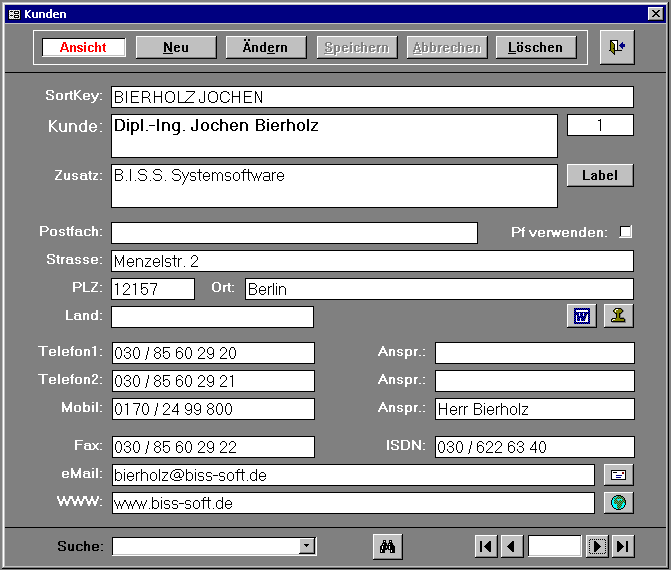Image resolution: width=671 pixels, height=570 pixels.
Task: Jump to last record
Action: 623,546
